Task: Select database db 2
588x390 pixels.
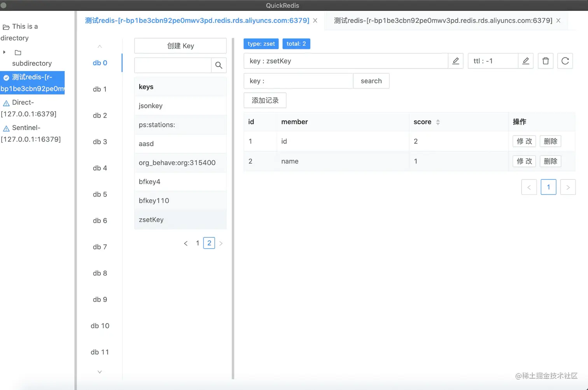Action: click(x=100, y=115)
